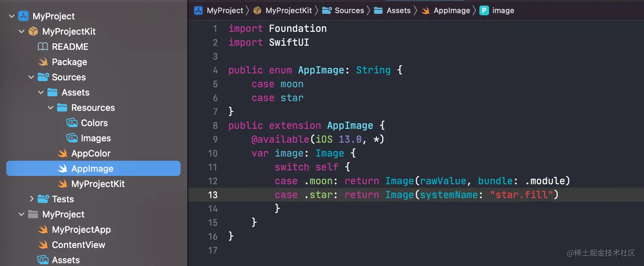Click the breadcrumb MyProjectKit package icon

tap(257, 10)
